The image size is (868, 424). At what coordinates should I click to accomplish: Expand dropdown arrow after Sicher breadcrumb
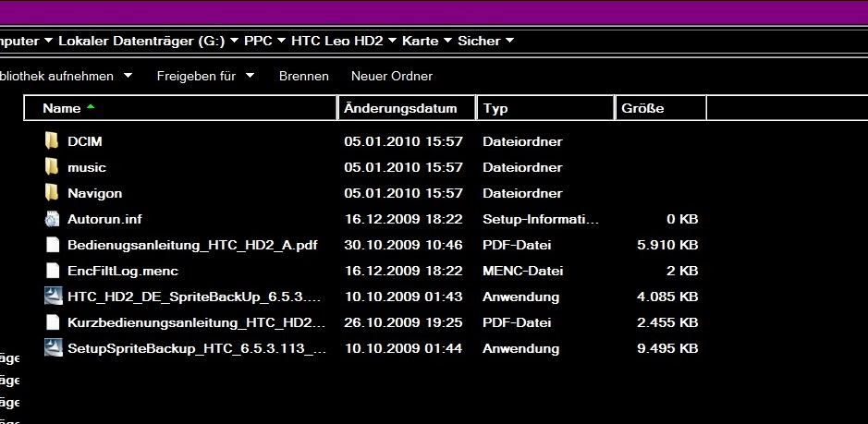[x=510, y=41]
